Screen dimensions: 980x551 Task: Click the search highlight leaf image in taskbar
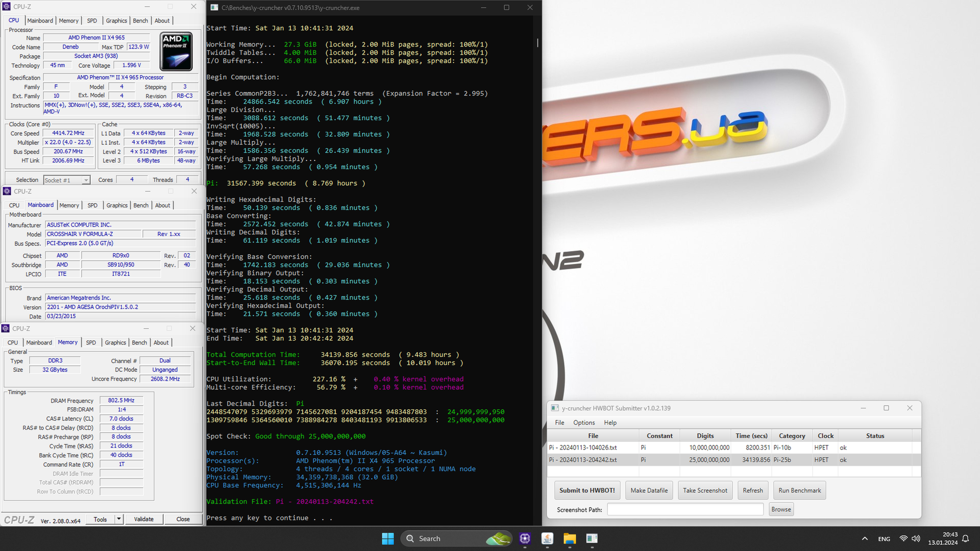click(x=498, y=538)
